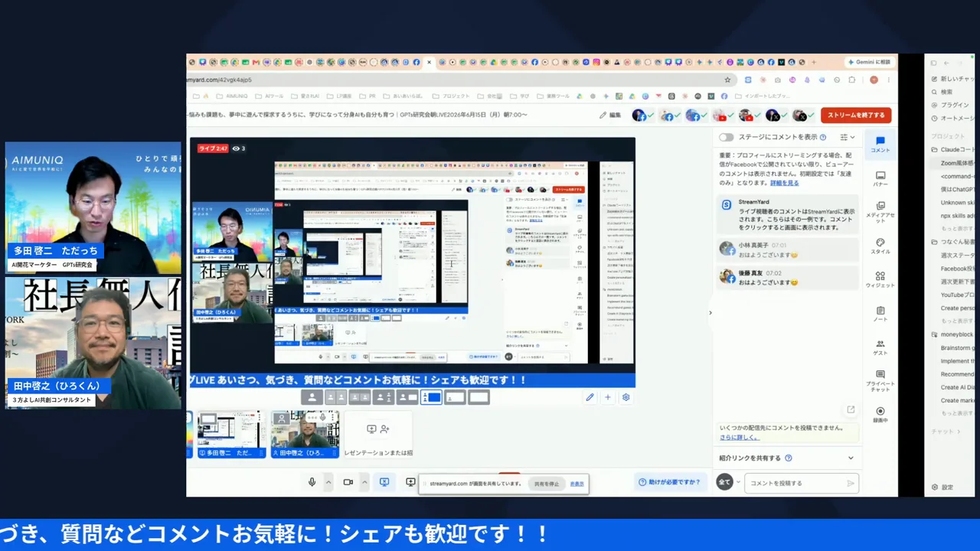Select the speaker-with-thumbnails group layout
Screen dimensions: 980x551
pos(383,397)
